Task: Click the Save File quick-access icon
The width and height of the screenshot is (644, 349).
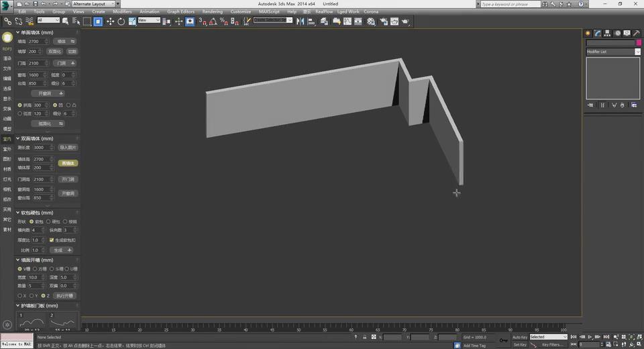Action: click(36, 4)
